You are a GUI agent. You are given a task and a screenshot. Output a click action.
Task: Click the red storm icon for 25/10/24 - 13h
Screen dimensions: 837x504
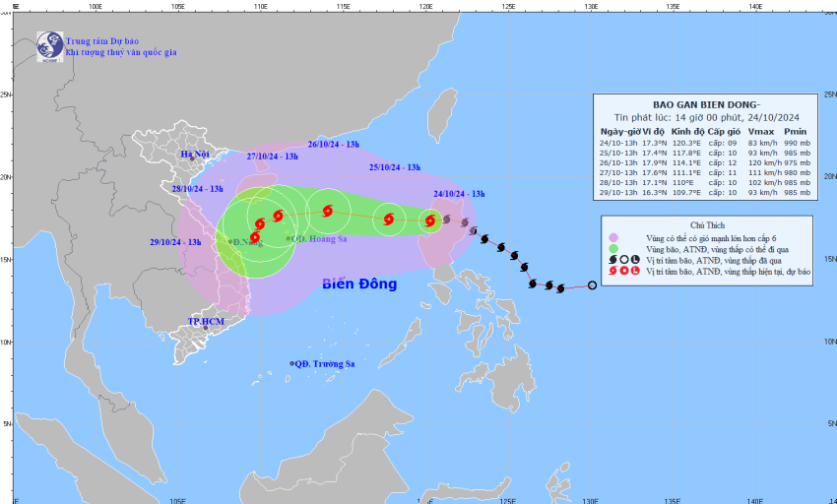coord(389,219)
